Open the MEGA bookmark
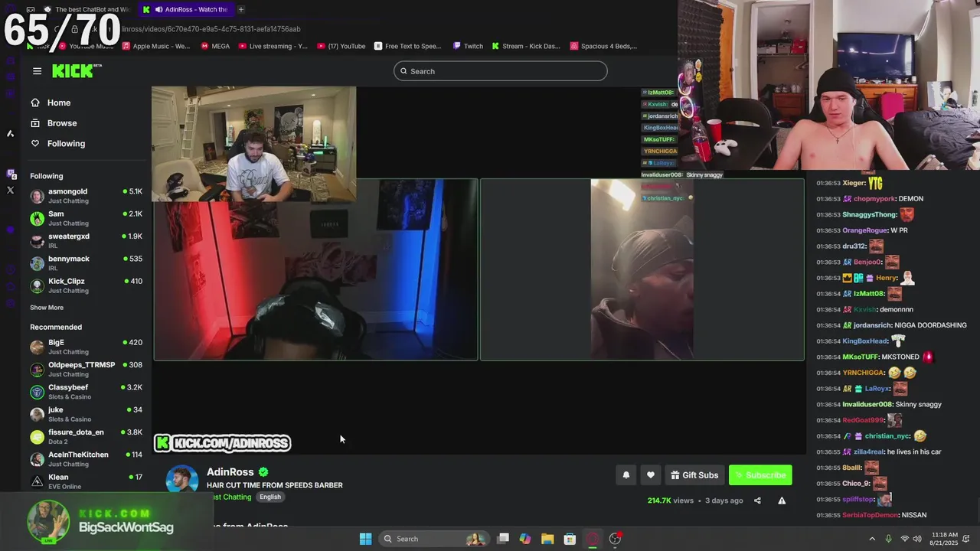The height and width of the screenshot is (551, 980). 215,46
